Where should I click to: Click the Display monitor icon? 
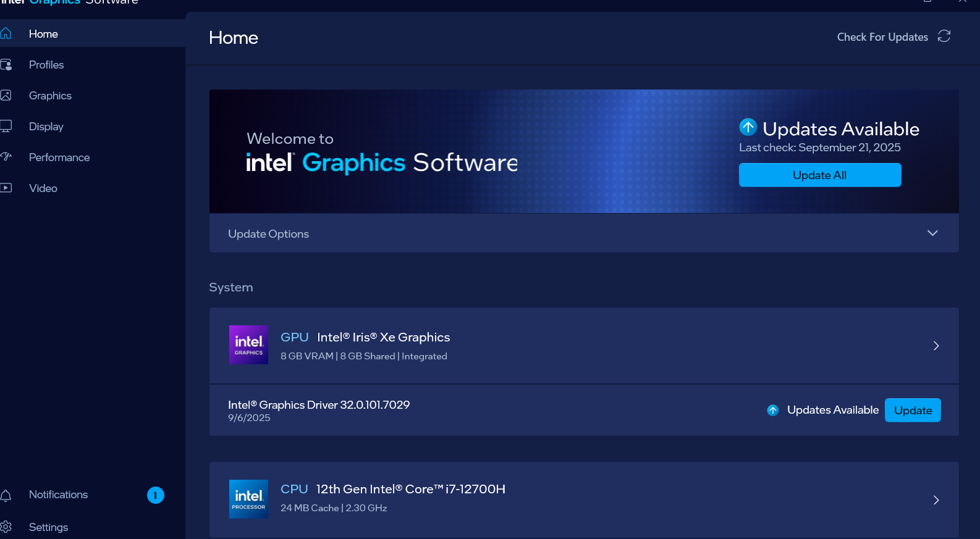pos(6,126)
